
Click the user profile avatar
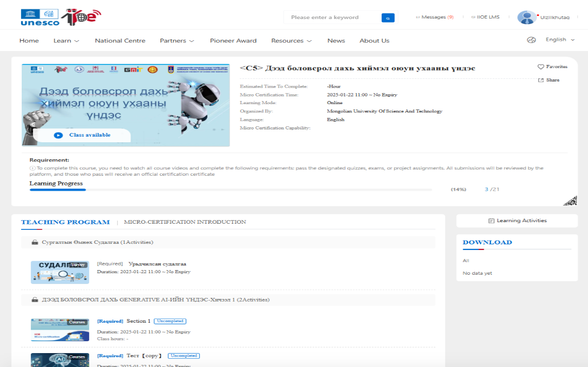(527, 18)
